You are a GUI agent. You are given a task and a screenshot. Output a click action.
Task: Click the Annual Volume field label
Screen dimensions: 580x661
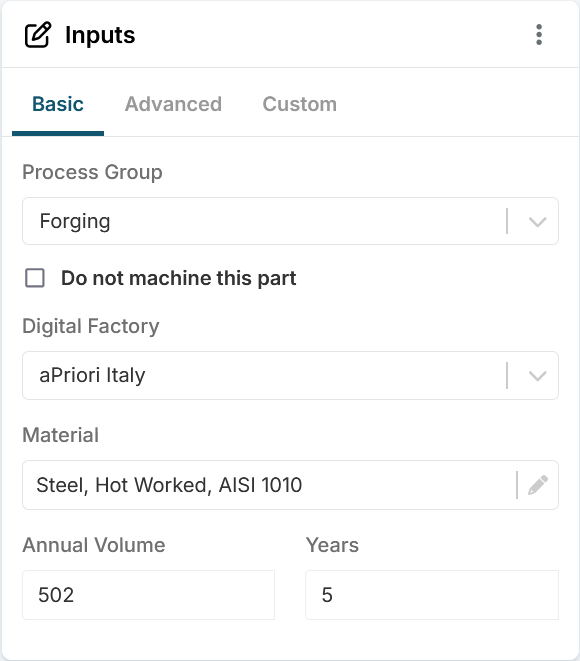94,545
